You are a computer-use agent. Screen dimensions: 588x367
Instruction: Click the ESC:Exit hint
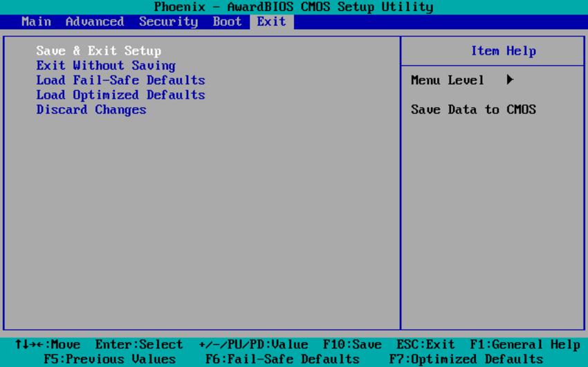(x=425, y=344)
